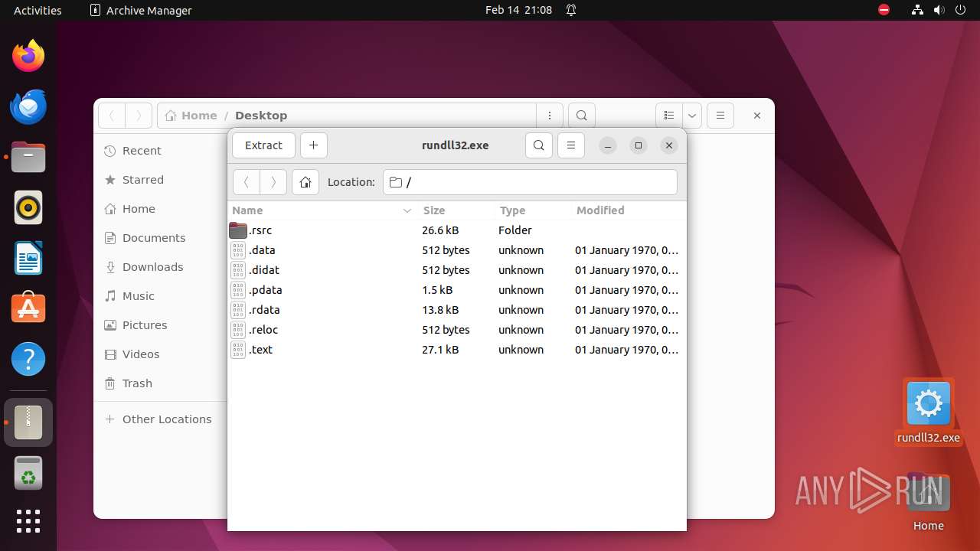Viewport: 980px width, 551px height.
Task: Select the .reloc file entry
Action: [x=457, y=330]
